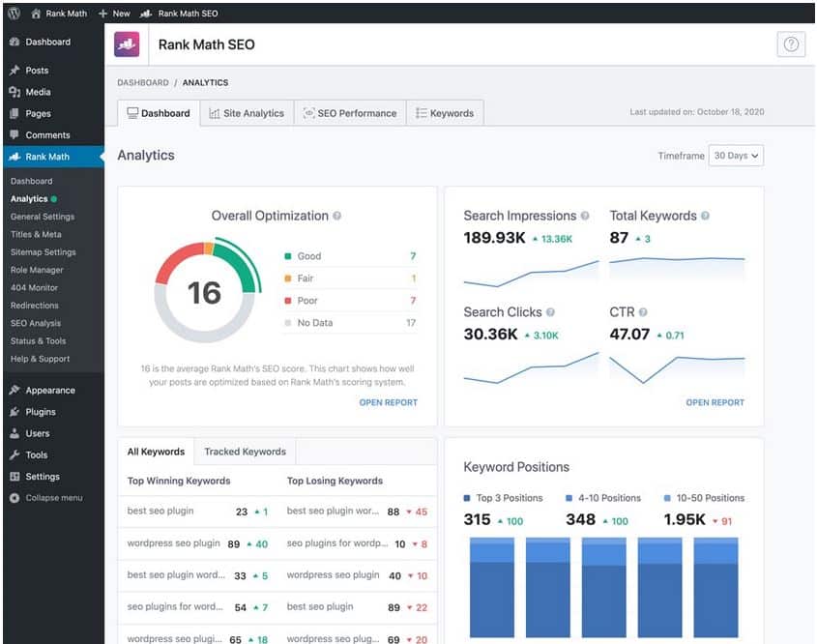Image resolution: width=817 pixels, height=644 pixels.
Task: Click the Search Impressions info icon
Action: pyautogui.click(x=585, y=216)
